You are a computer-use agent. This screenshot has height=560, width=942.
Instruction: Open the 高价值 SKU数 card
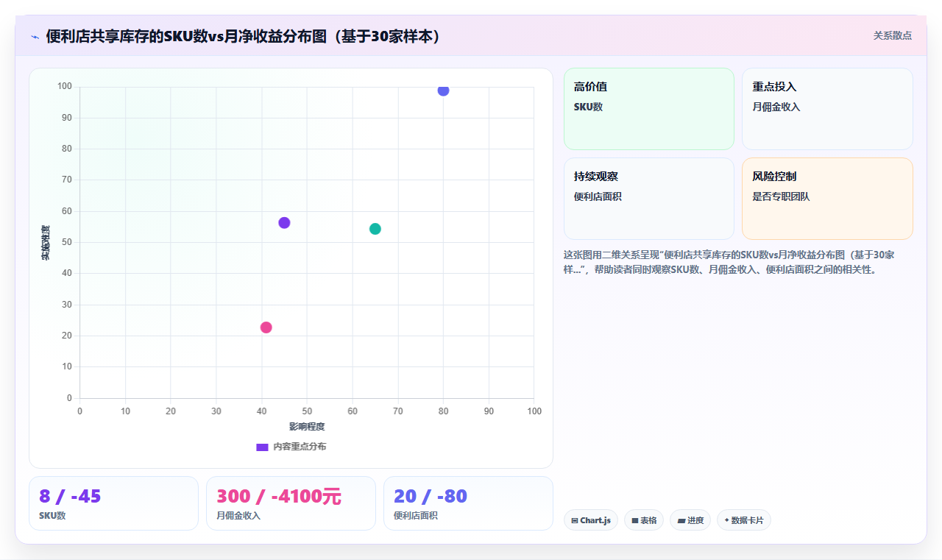649,109
